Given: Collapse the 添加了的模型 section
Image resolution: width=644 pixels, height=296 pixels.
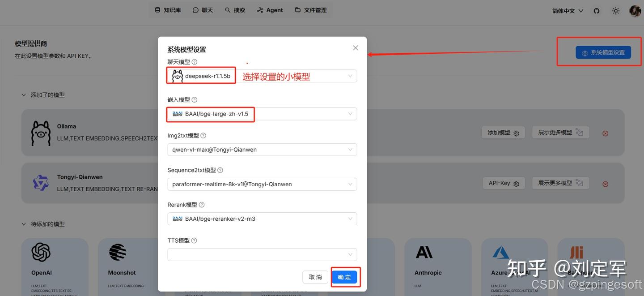Looking at the screenshot, I should pos(24,95).
